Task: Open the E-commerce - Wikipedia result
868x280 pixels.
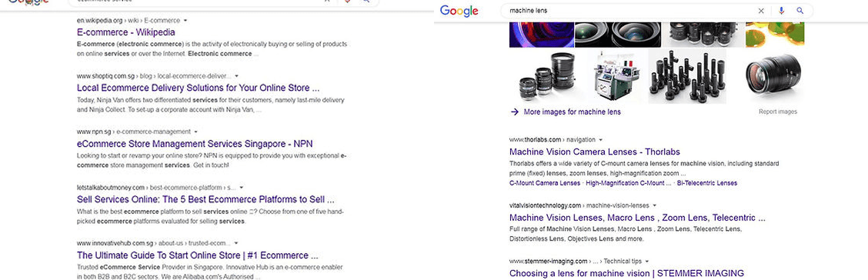Action: tap(125, 32)
